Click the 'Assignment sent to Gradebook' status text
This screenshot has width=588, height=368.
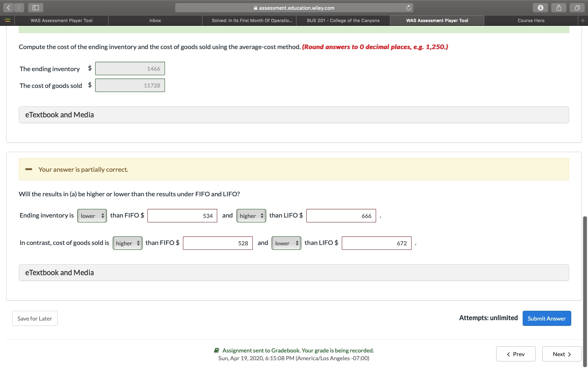tap(298, 350)
